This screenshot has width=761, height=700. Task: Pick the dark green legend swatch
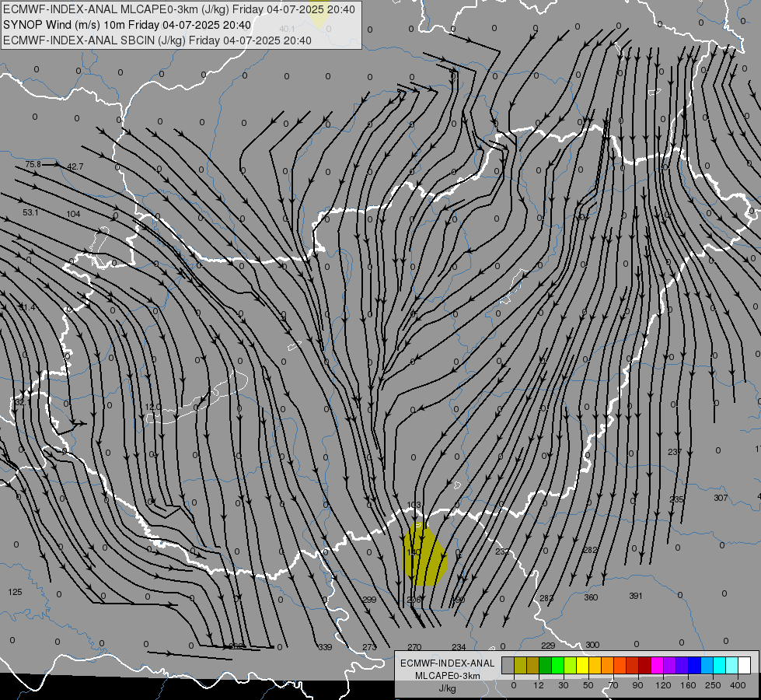(x=546, y=665)
